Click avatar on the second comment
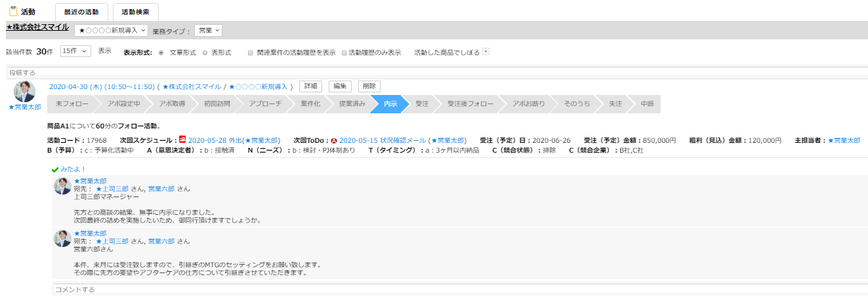868x300 pixels. pyautogui.click(x=62, y=238)
